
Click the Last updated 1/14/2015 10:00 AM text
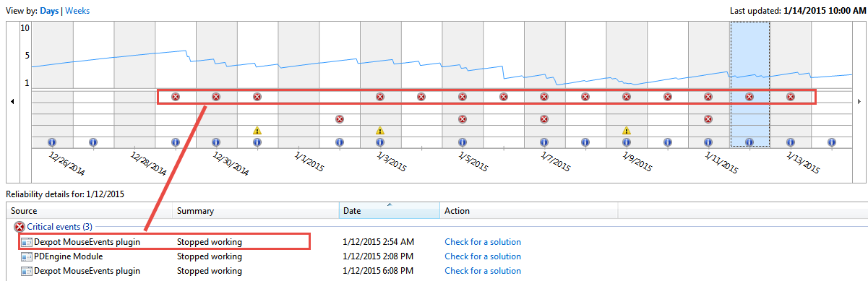(798, 11)
